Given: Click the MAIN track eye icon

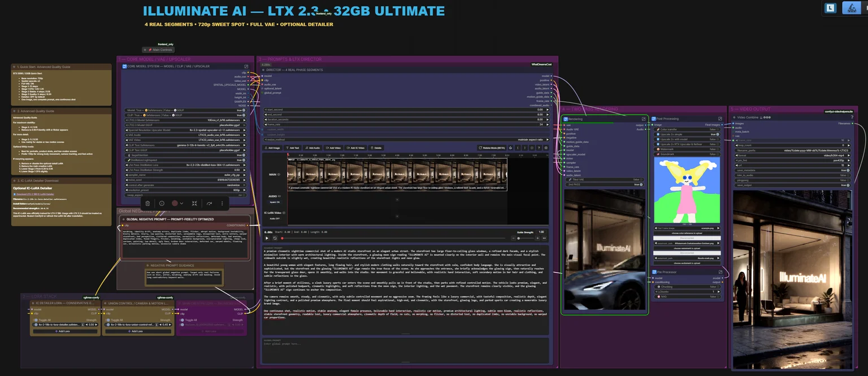Looking at the screenshot, I should (279, 174).
